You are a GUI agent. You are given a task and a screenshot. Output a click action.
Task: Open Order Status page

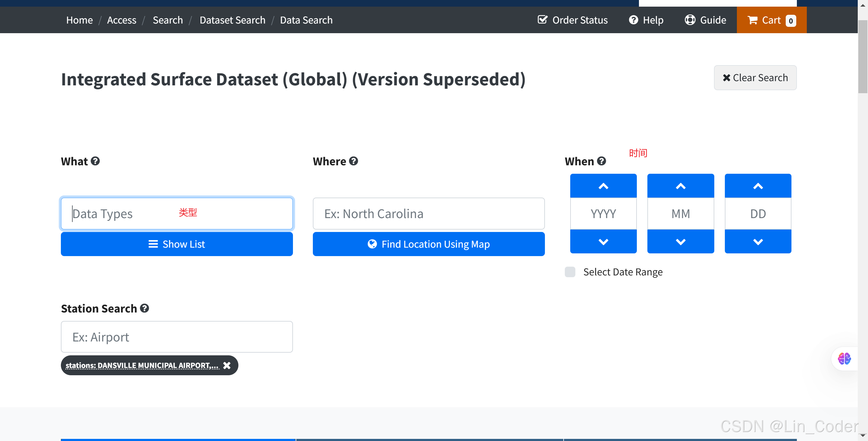click(x=573, y=20)
